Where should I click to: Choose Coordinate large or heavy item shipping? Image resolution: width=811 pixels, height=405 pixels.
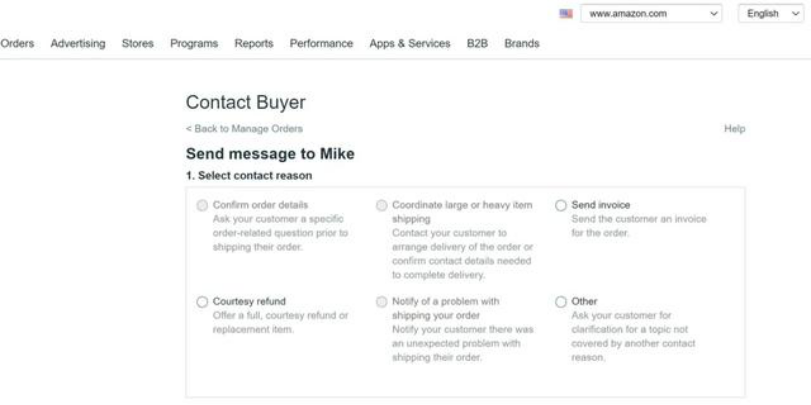381,205
